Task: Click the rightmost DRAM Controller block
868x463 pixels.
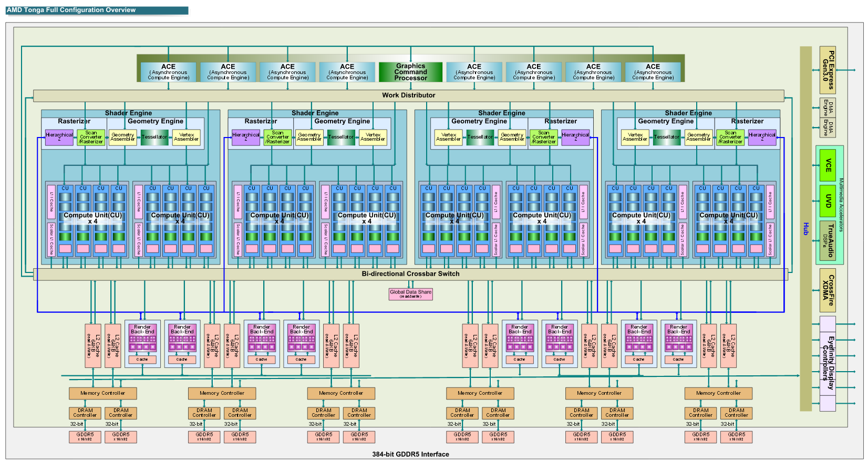Action: click(x=737, y=413)
